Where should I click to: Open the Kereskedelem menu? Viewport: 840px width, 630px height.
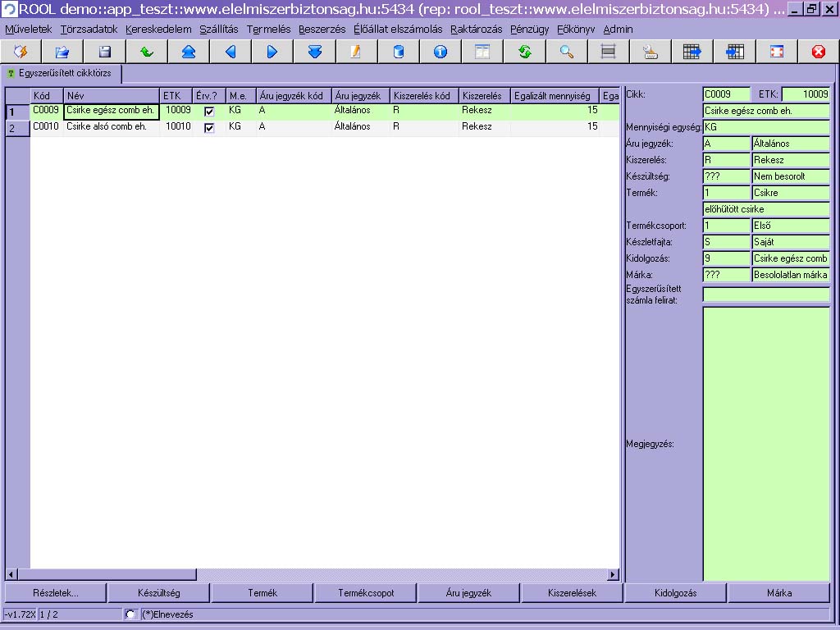tap(158, 30)
